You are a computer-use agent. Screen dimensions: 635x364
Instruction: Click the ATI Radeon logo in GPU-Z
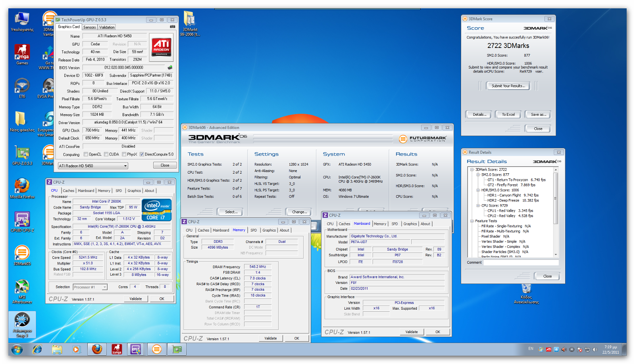(x=162, y=48)
